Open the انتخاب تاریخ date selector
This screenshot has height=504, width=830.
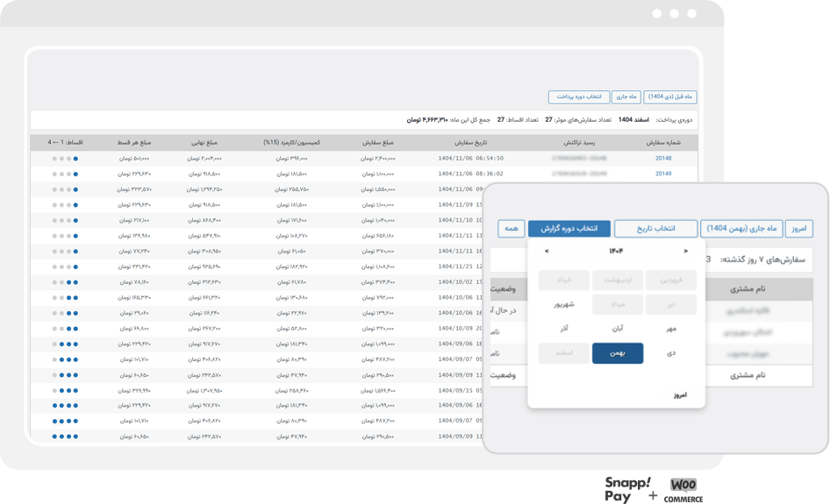click(x=655, y=229)
